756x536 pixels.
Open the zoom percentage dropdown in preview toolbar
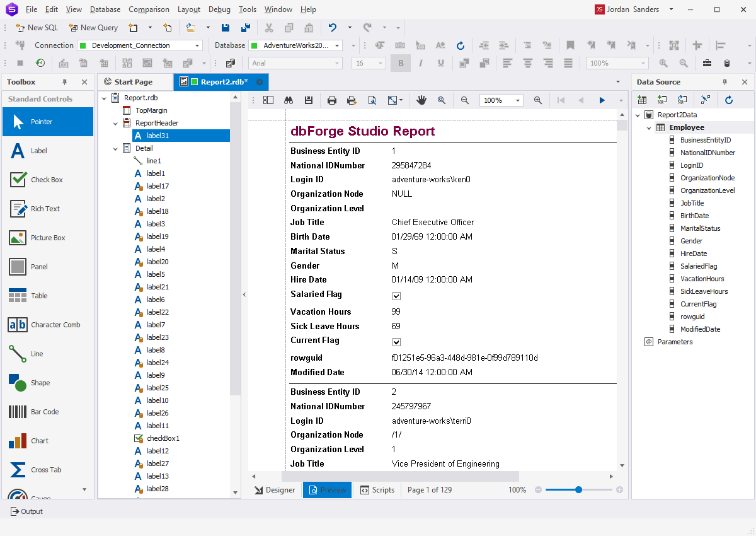[x=500, y=100]
